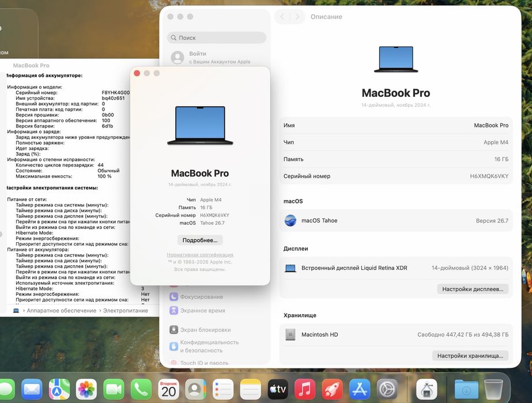Image resolution: width=532 pixels, height=403 pixels.
Task: Launch Photos from the dock
Action: tap(86, 389)
